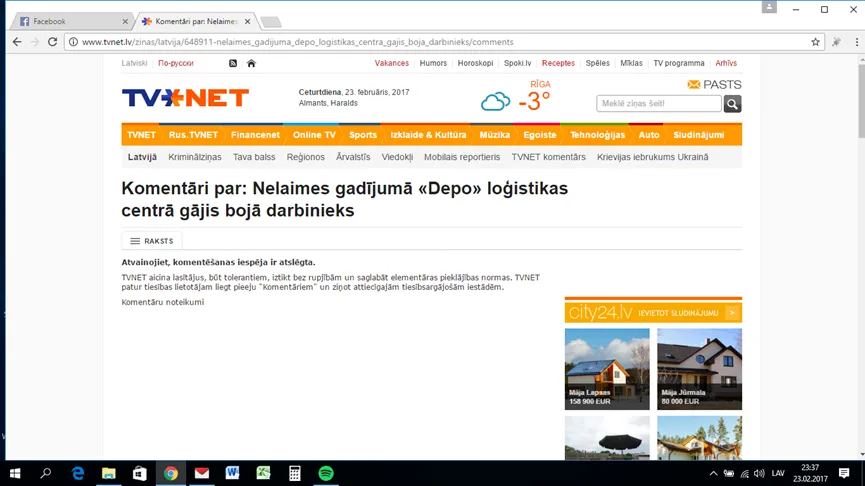The width and height of the screenshot is (865, 486).
Task: Click the RAKSTS button
Action: [152, 241]
